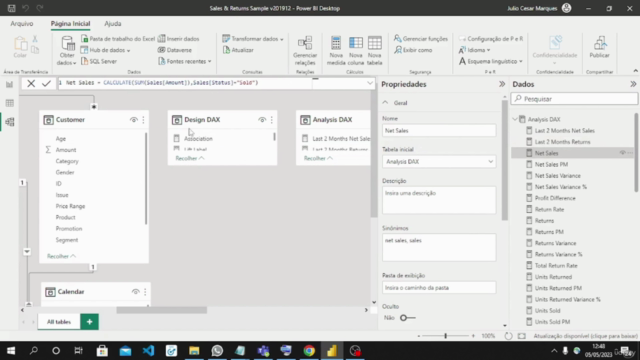Collapse the Geral section
The width and height of the screenshot is (640, 360).
click(x=385, y=103)
